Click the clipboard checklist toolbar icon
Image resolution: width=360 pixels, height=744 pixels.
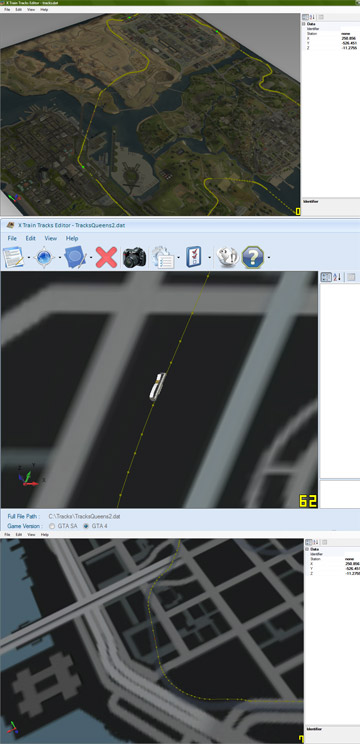pyautogui.click(x=194, y=257)
